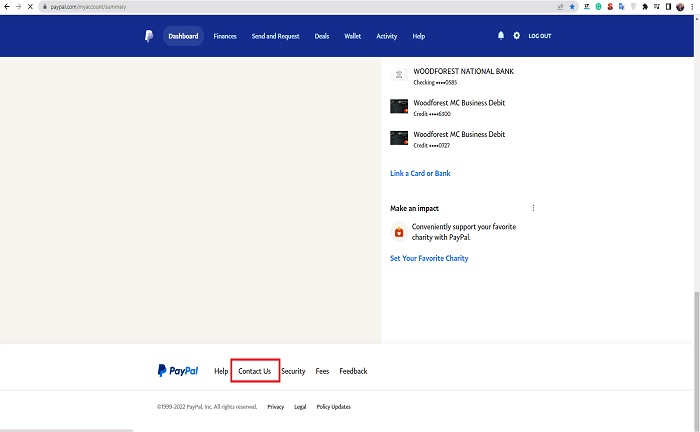This screenshot has height=432, width=700.
Task: Open the footer Security link
Action: (x=293, y=371)
